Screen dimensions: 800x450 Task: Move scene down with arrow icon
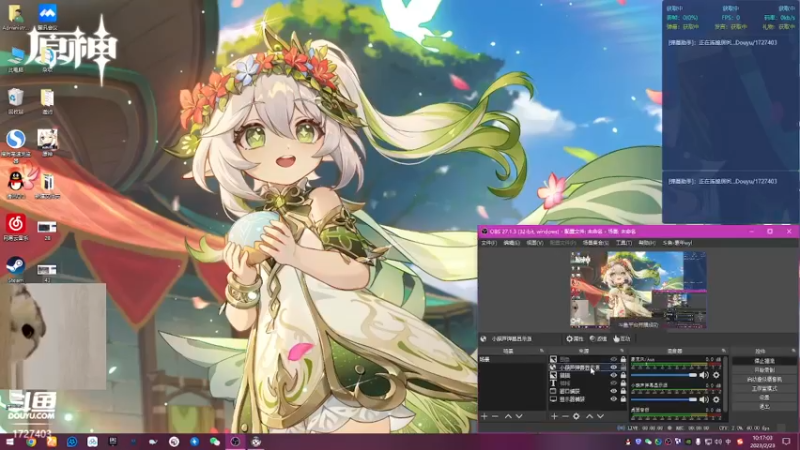[x=519, y=416]
